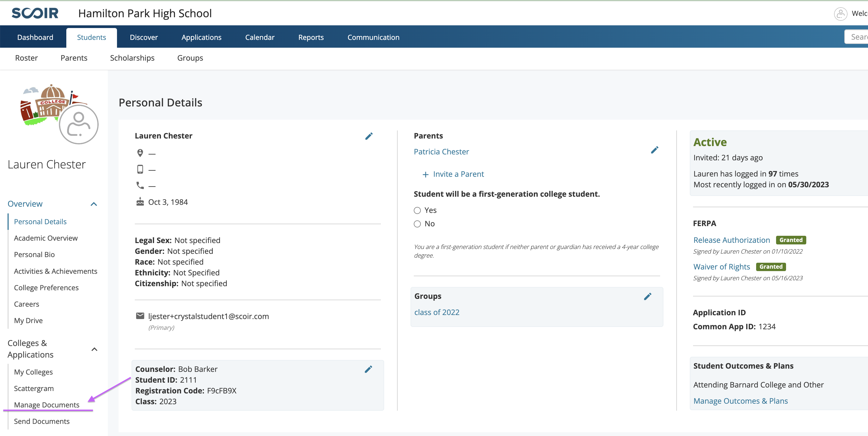Click the birthday cake icon
The height and width of the screenshot is (436, 868).
click(140, 202)
